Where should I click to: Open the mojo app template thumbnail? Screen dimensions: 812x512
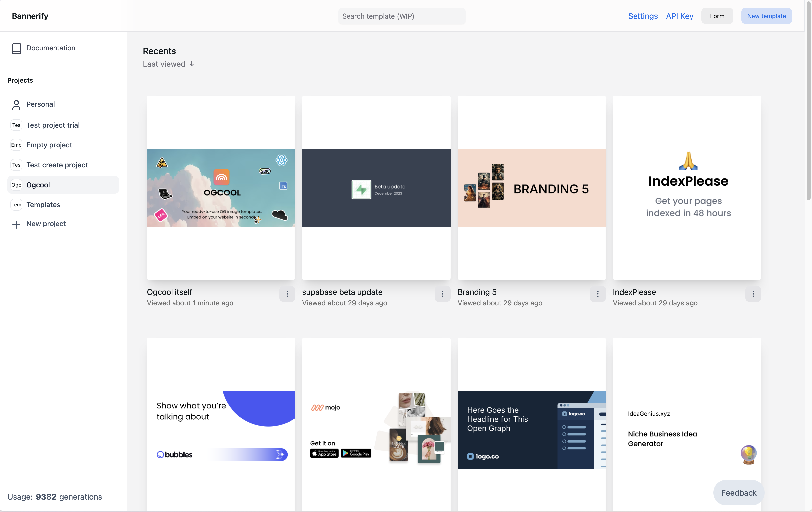(376, 424)
